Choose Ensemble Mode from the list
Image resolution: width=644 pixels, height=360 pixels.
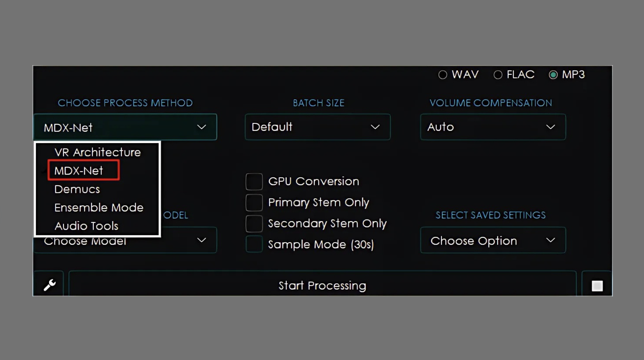(99, 207)
